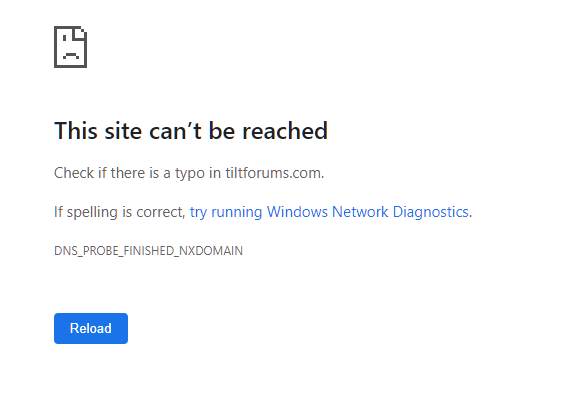Image resolution: width=570 pixels, height=395 pixels.
Task: Click the word "spelling" in the message
Action: [92, 212]
